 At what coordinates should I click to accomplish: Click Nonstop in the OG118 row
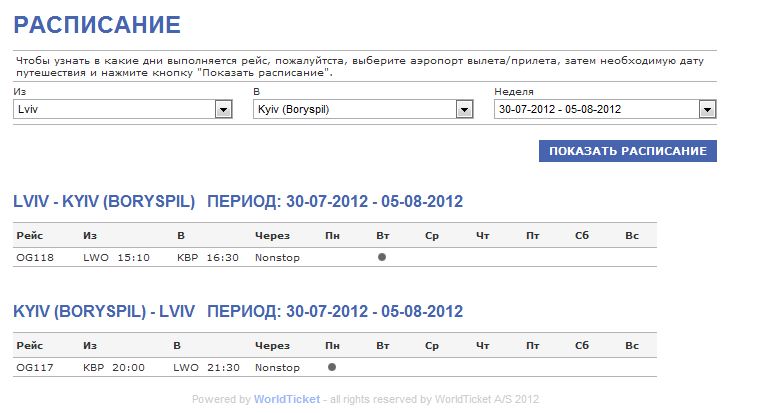click(277, 258)
